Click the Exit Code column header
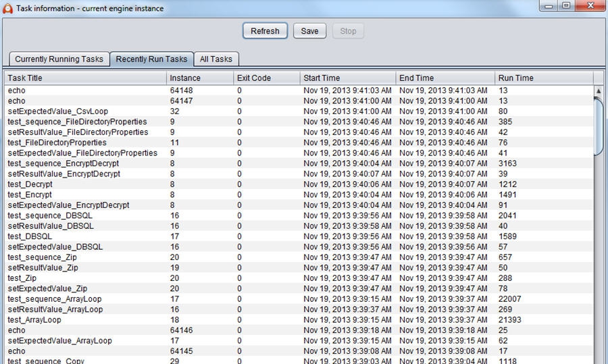This screenshot has height=364, width=608. point(266,78)
